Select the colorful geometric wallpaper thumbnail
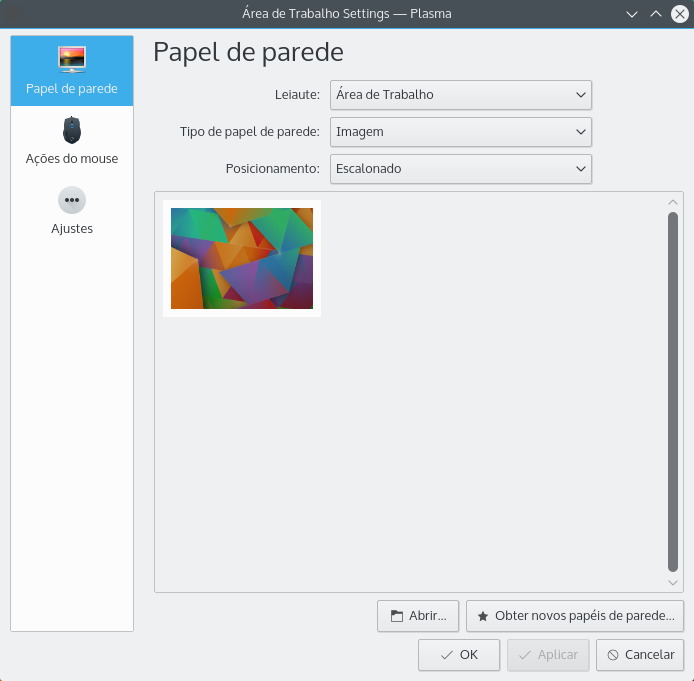This screenshot has width=694, height=681. click(242, 258)
